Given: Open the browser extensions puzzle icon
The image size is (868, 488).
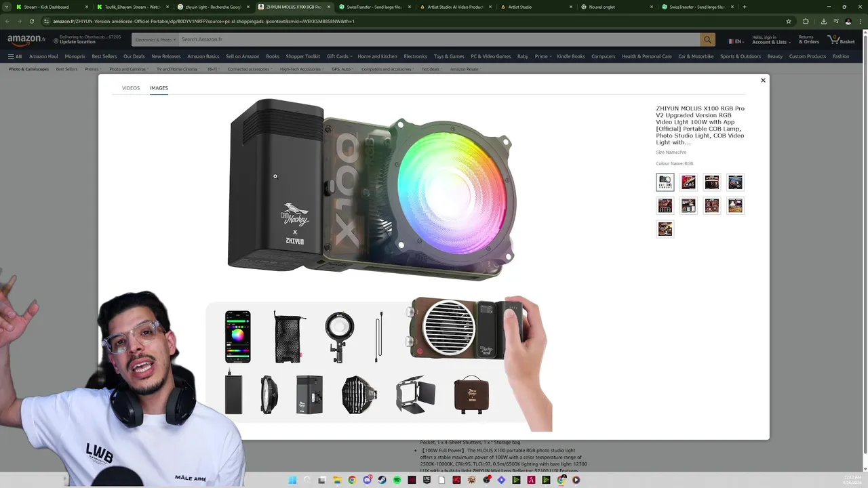Looking at the screenshot, I should point(806,21).
